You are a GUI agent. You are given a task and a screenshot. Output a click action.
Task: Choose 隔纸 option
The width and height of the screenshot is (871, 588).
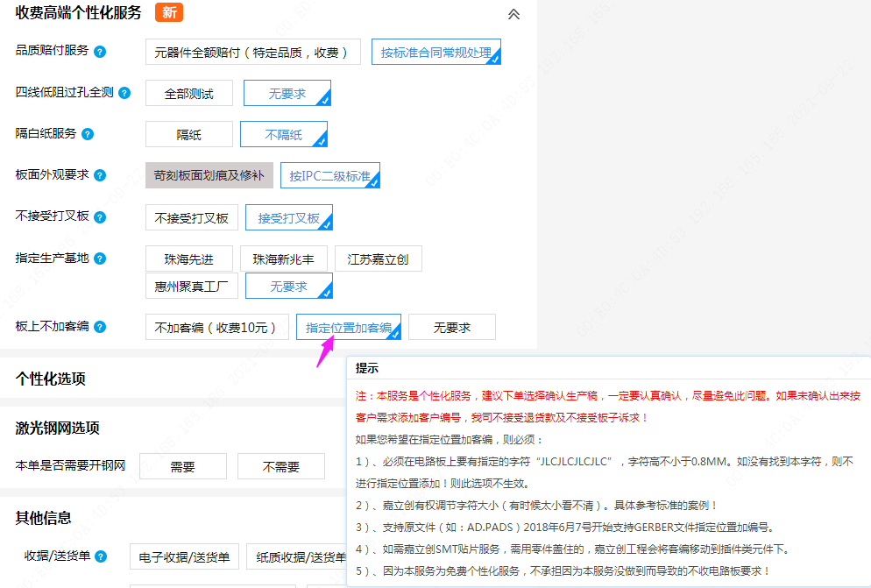point(189,134)
